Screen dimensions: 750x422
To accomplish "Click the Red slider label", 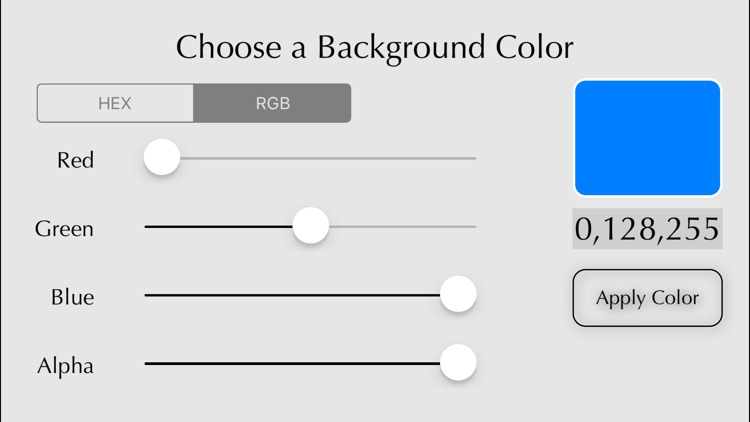I will (76, 160).
